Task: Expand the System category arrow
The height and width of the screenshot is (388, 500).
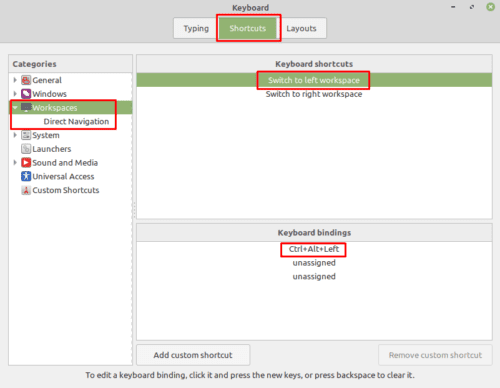Action: click(15, 135)
